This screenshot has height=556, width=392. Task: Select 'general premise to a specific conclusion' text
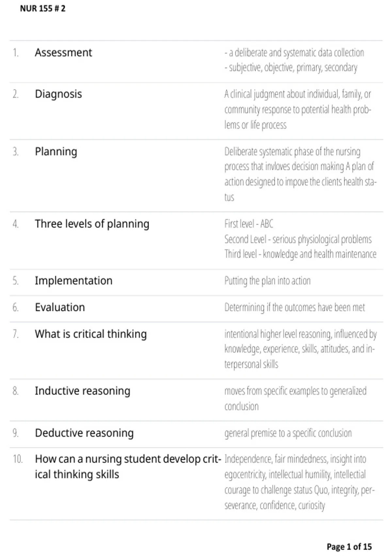(x=288, y=433)
